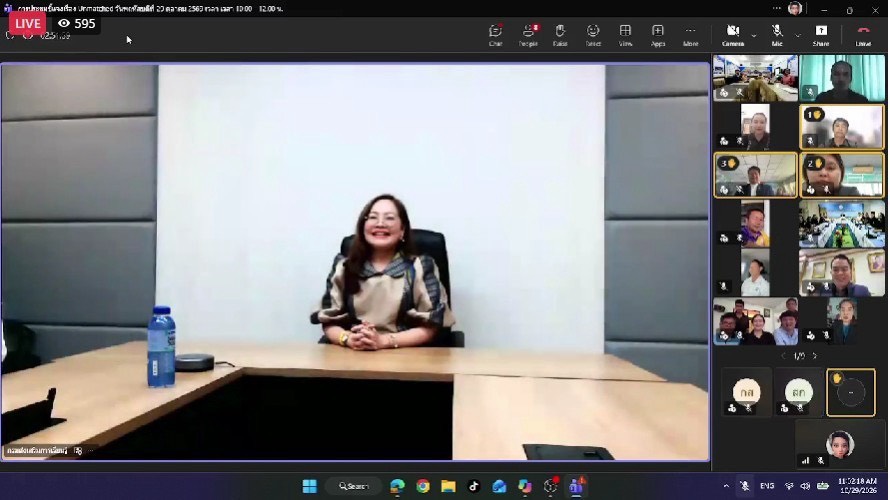Select participant tile with raised hand 3
Image resolution: width=890 pixels, height=500 pixels.
click(755, 175)
